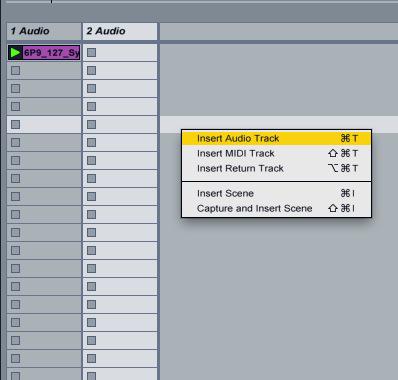Click stop square in highlighted scene 5, 1 Audio

click(15, 124)
